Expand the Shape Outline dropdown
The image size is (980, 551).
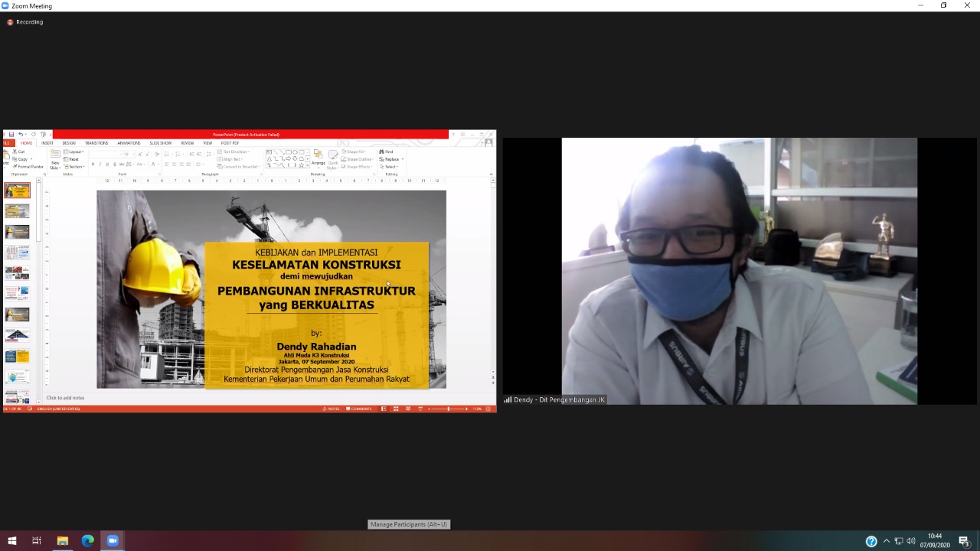358,159
